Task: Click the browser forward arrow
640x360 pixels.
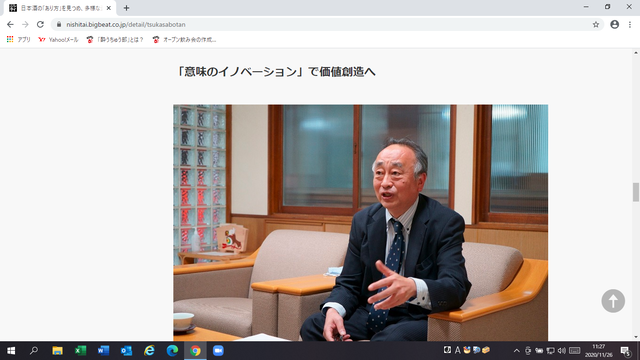Action: tap(25, 24)
